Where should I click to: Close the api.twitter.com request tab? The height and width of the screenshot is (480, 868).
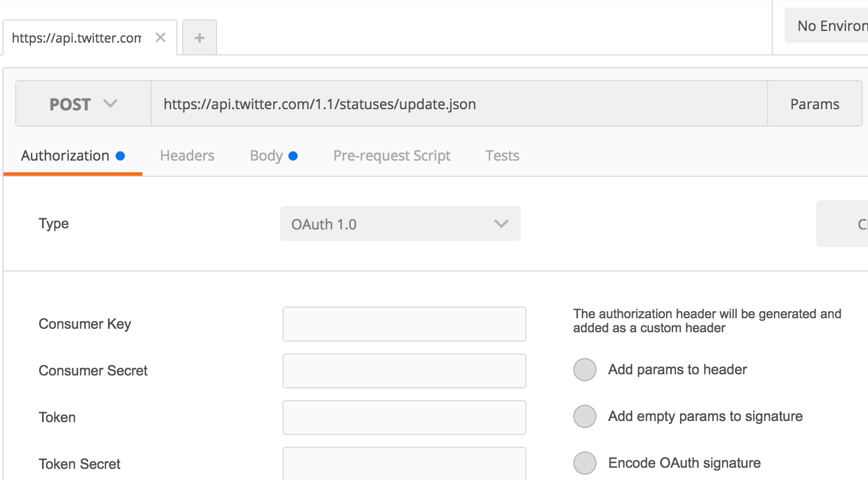(x=161, y=37)
